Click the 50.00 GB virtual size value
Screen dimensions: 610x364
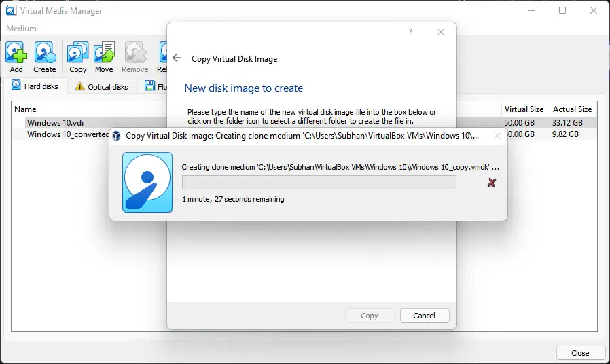(519, 123)
